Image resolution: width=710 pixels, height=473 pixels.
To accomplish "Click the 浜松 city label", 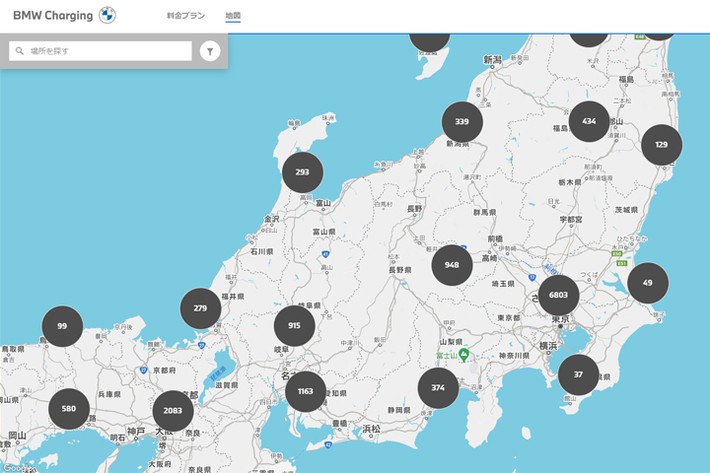I will [371, 428].
